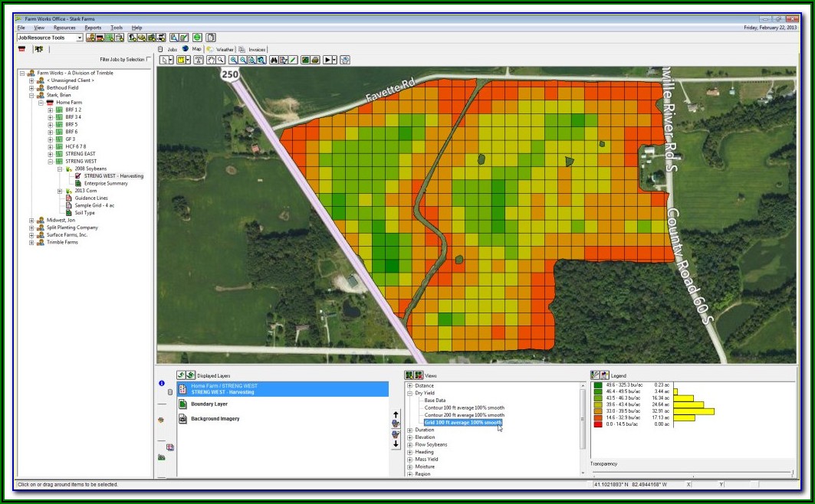Move layer down with the down arrow

pyautogui.click(x=396, y=443)
